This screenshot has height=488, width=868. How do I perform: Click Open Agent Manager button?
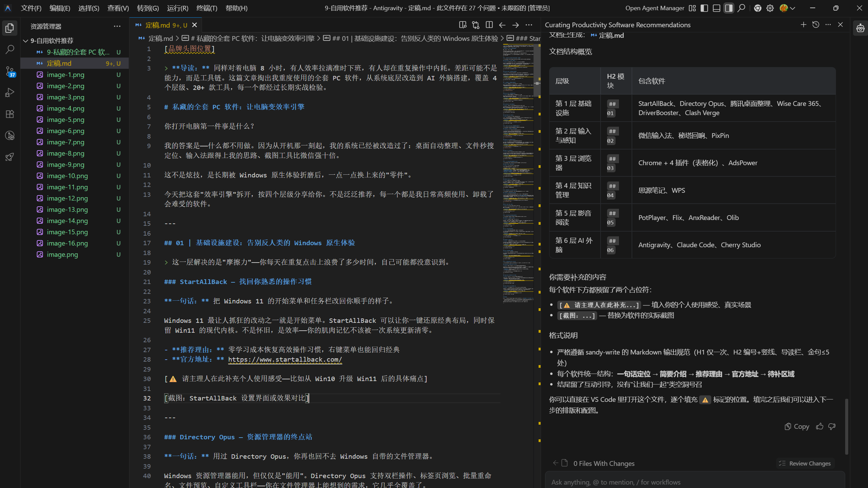tap(655, 8)
